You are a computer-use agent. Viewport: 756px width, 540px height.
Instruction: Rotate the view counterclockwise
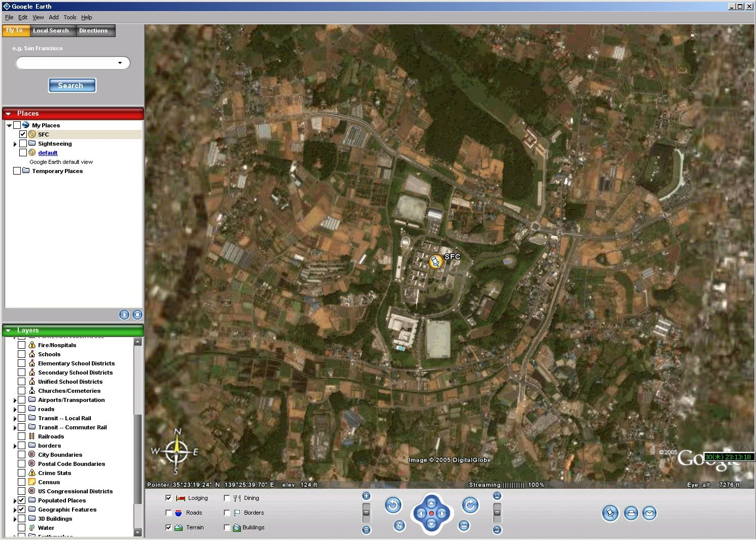394,505
